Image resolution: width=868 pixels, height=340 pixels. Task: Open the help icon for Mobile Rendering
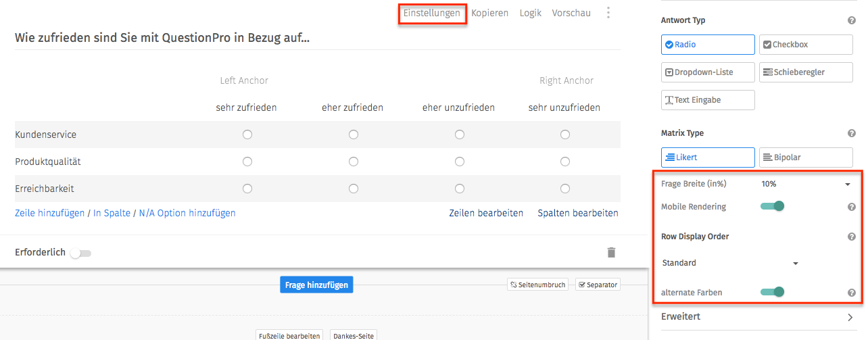(852, 207)
